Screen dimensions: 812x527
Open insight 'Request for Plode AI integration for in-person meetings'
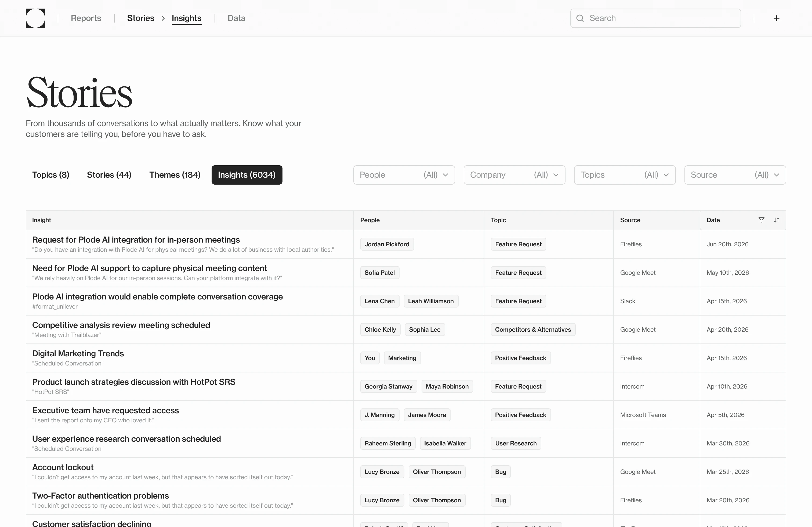(136, 240)
